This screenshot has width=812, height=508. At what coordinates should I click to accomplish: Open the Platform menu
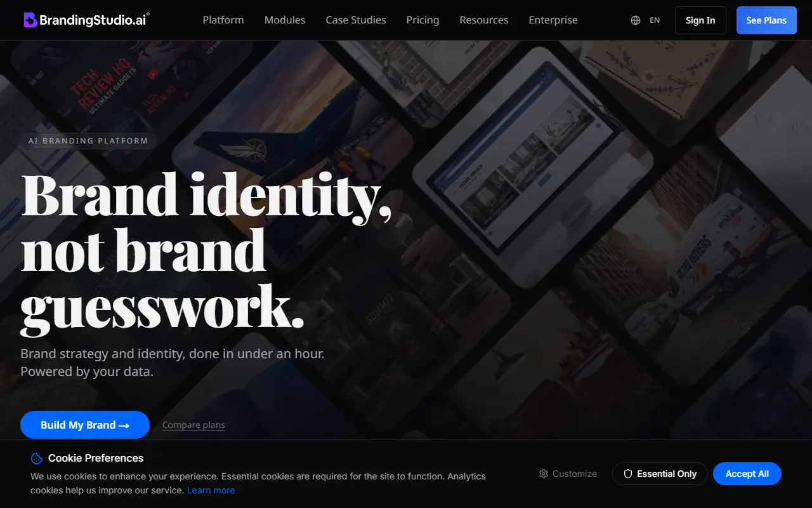coord(223,20)
